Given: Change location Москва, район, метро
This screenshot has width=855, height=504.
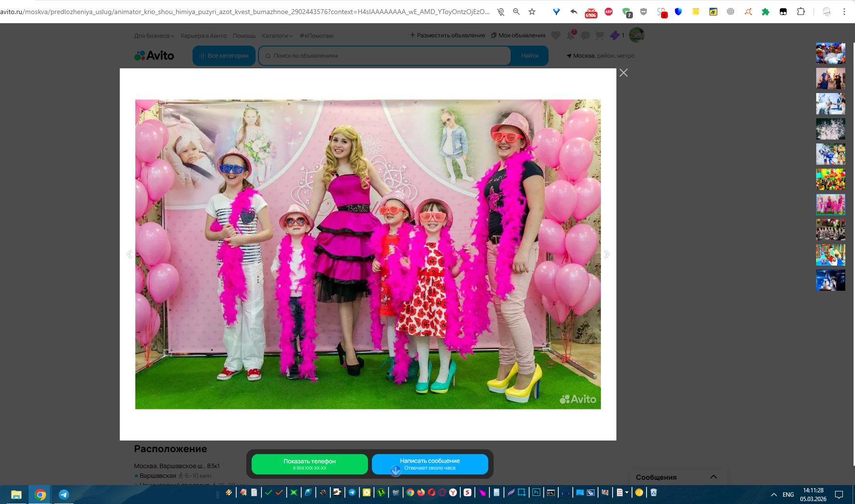Looking at the screenshot, I should [600, 56].
